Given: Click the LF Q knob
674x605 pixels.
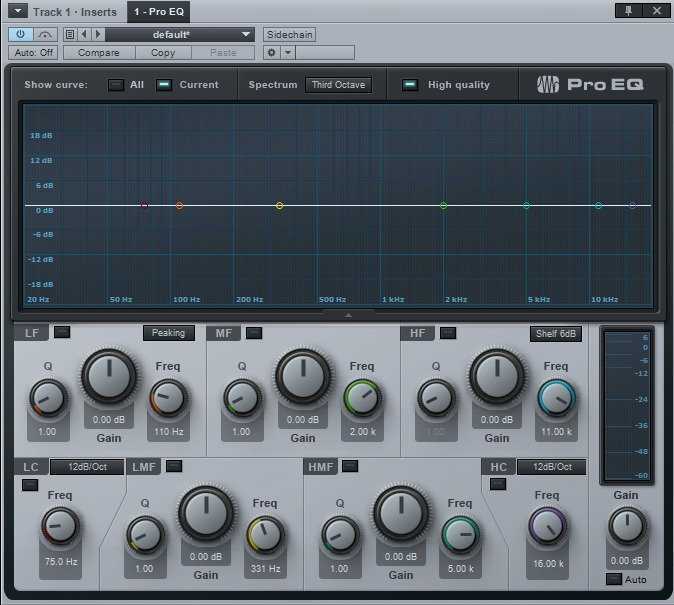Looking at the screenshot, I should coord(49,399).
